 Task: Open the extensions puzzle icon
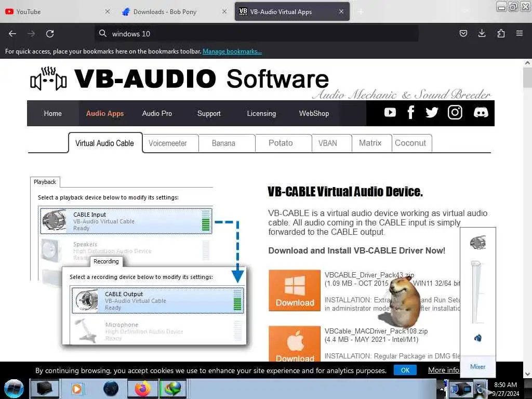(501, 33)
